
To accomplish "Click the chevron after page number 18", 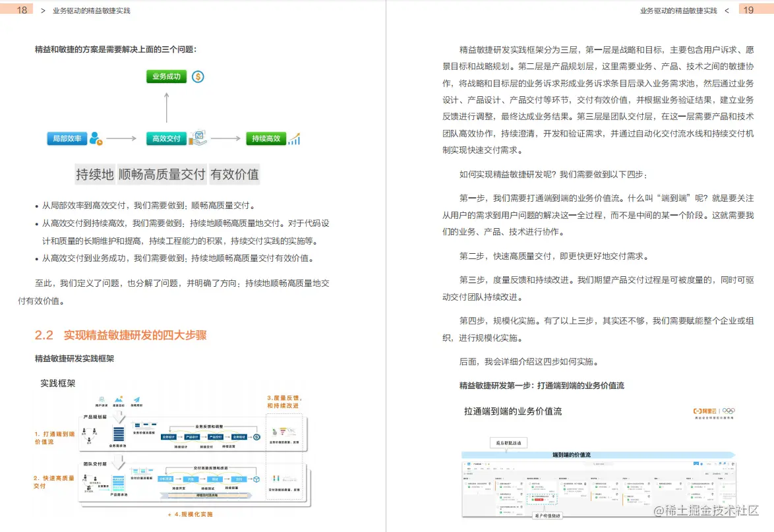I will 42,11.
